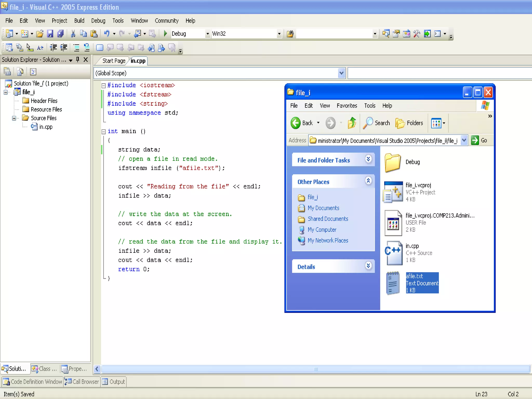Expand the File and Folder Tasks section
Screen dimensions: 532x399
[368, 159]
